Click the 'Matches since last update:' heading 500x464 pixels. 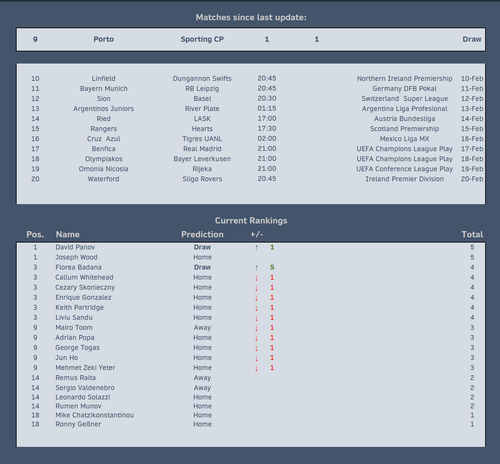coord(251,17)
